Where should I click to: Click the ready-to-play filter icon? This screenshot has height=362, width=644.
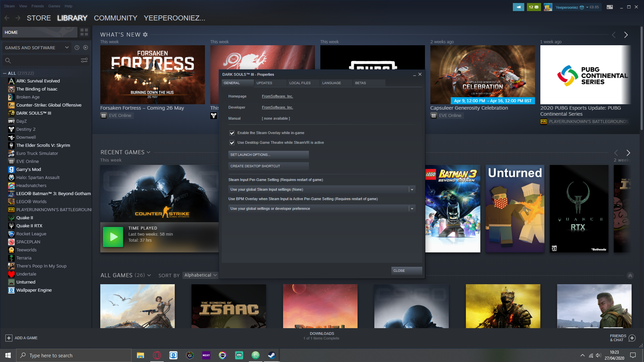(x=86, y=48)
